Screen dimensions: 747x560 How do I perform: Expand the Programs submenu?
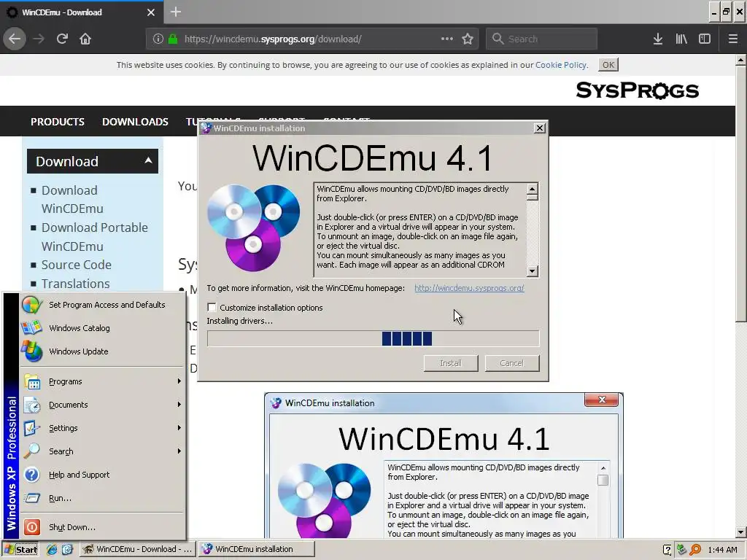(102, 381)
